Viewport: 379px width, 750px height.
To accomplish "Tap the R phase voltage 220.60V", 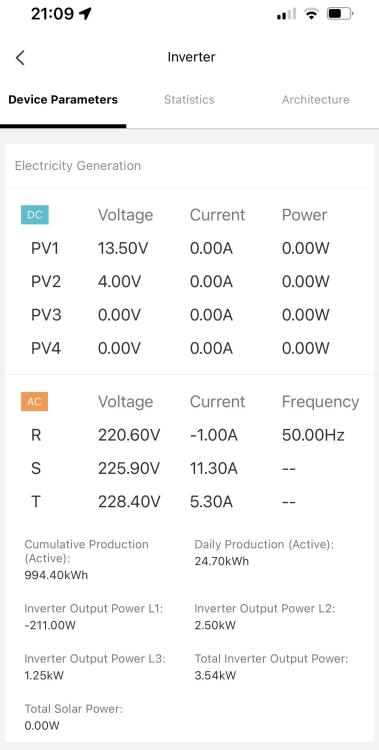I will [x=129, y=435].
